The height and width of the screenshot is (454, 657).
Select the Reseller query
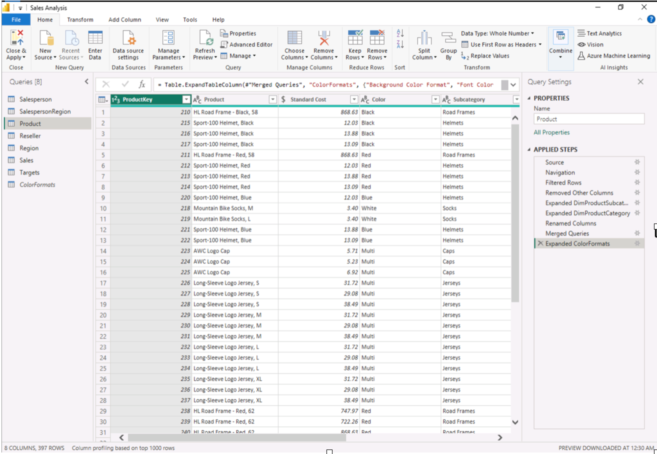[x=47, y=136]
